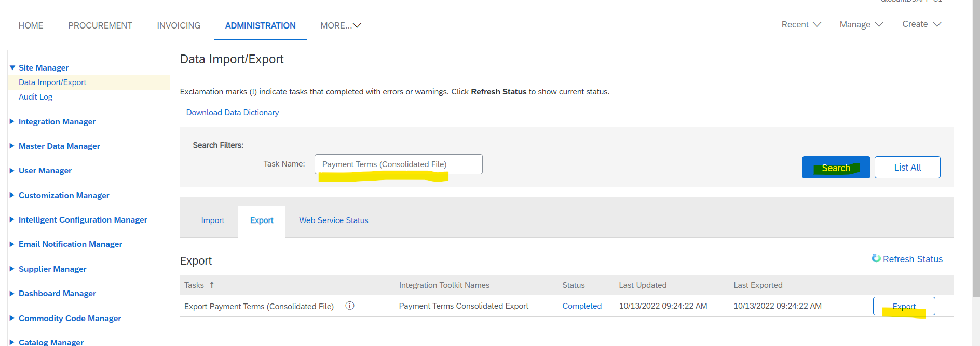
Task: Click the Tasks column sort arrow
Action: pyautogui.click(x=212, y=285)
